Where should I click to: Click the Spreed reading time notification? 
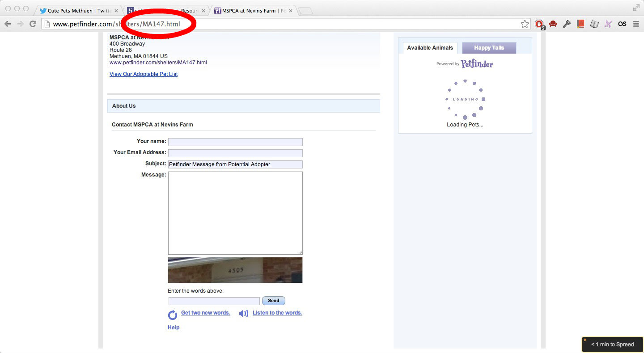(x=613, y=345)
